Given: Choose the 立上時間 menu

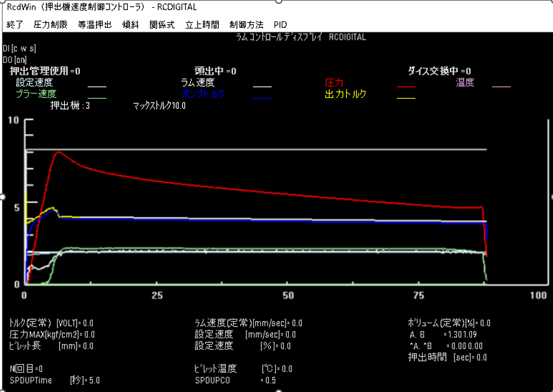Looking at the screenshot, I should click(x=202, y=25).
